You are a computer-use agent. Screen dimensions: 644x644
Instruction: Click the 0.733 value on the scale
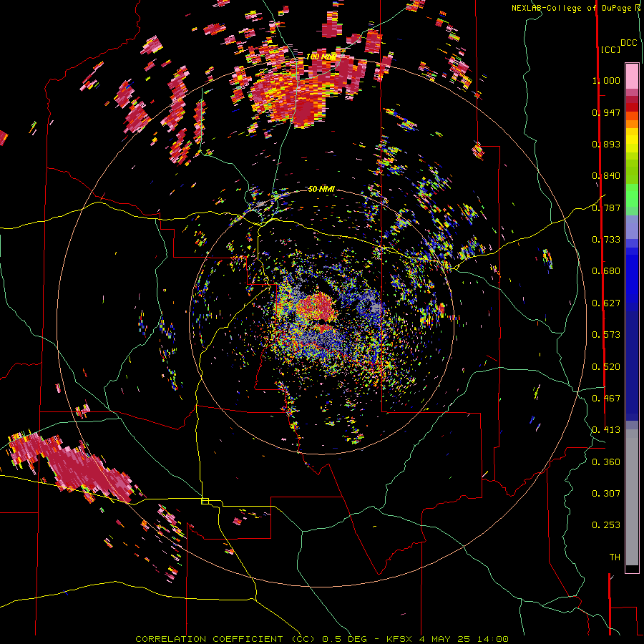[x=606, y=240]
